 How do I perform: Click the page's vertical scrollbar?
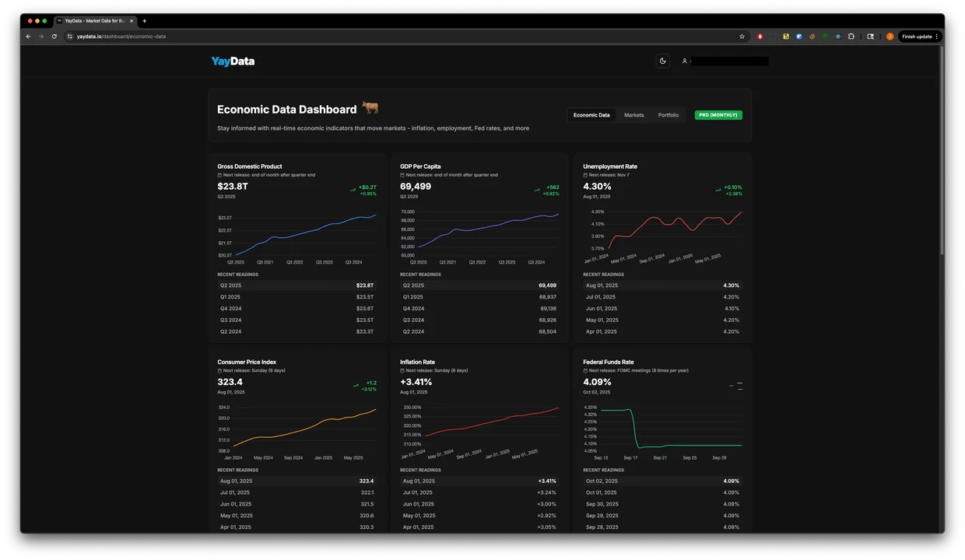[x=941, y=156]
